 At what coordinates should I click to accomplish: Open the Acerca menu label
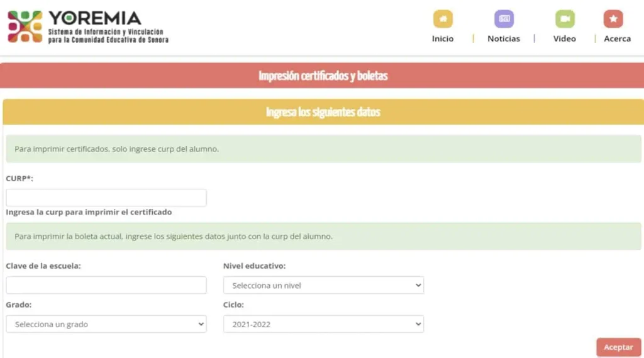tap(618, 38)
